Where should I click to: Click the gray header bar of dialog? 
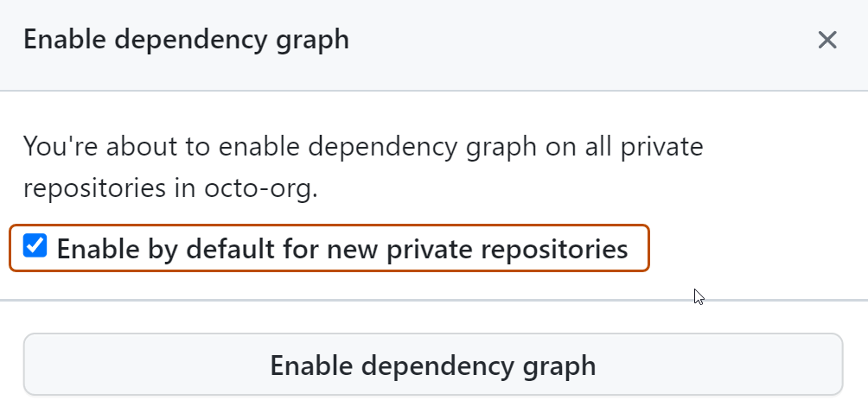562,40
